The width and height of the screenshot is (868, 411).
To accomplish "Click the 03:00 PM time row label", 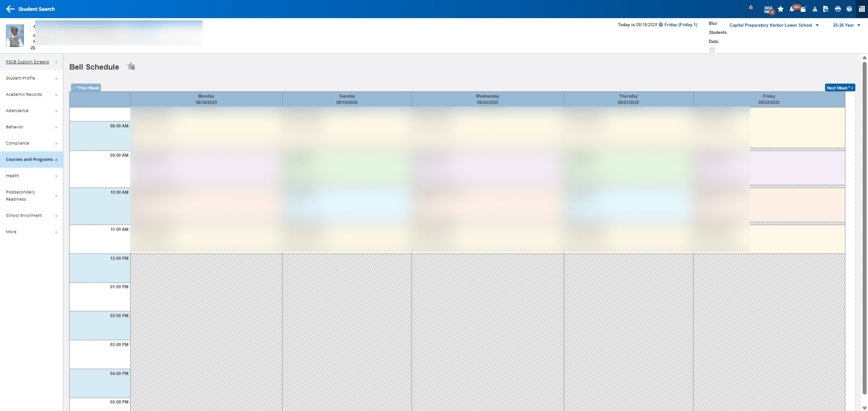I will click(119, 345).
